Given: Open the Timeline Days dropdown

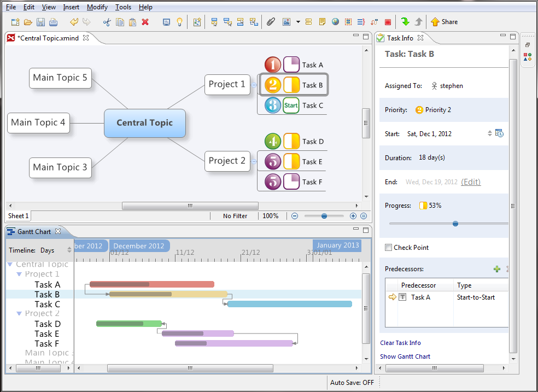Looking at the screenshot, I should click(x=69, y=250).
